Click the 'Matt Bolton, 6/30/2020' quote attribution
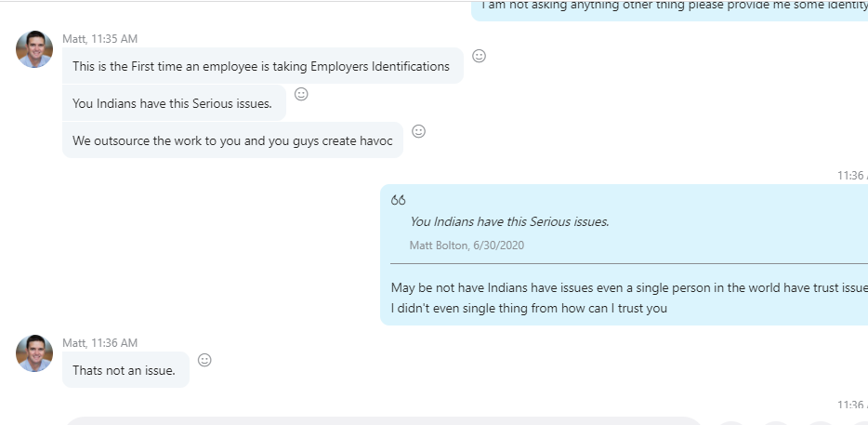Screen dimensions: 868x425 point(467,246)
